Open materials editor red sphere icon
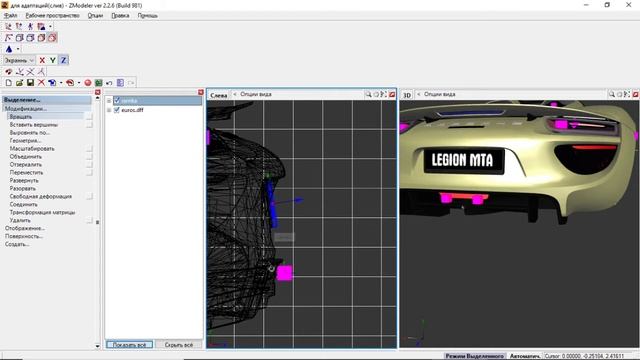This screenshot has height=360, width=640. click(x=87, y=83)
